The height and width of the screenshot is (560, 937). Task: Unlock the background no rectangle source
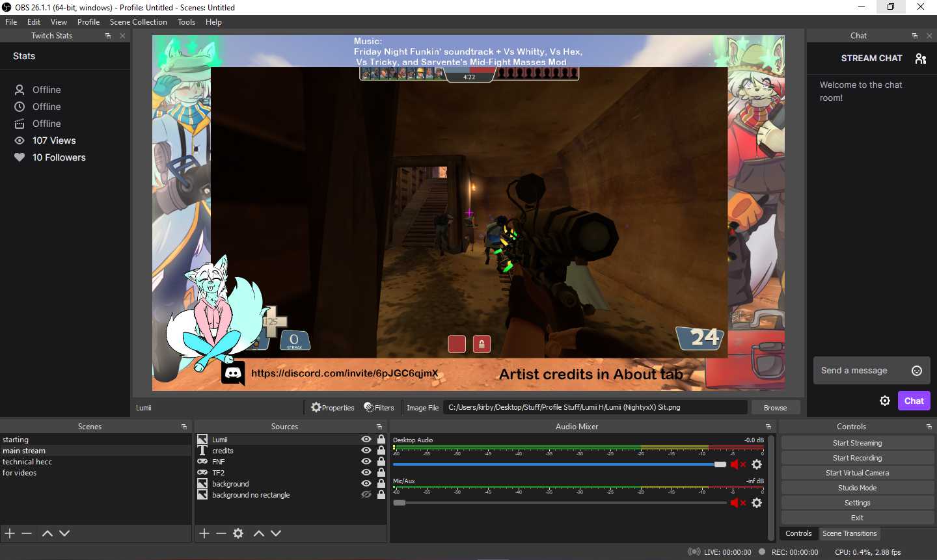[x=381, y=495]
